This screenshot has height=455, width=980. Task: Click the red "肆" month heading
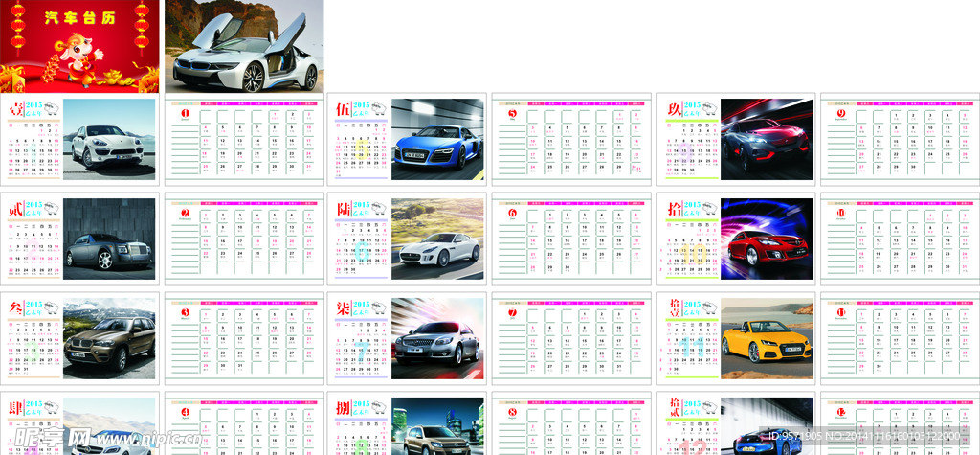[17, 408]
